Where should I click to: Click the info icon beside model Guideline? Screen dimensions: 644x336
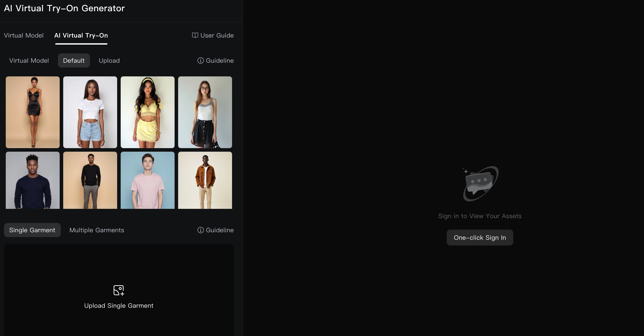point(200,60)
